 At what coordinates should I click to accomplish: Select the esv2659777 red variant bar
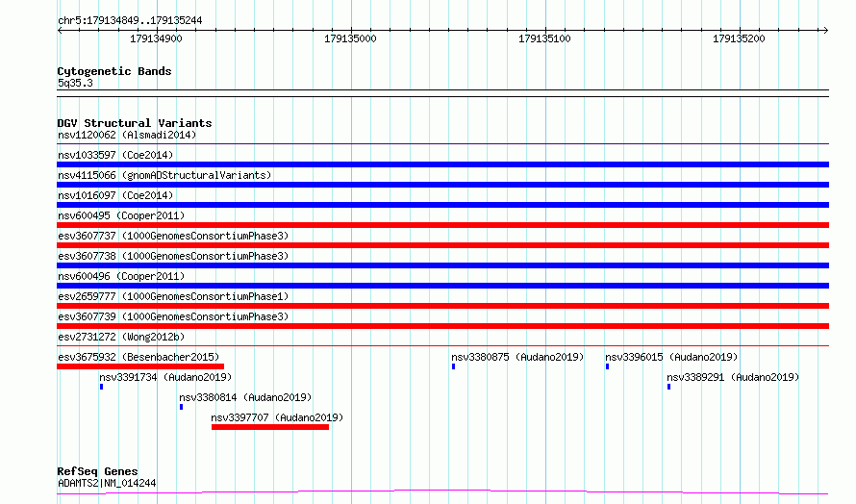442,306
